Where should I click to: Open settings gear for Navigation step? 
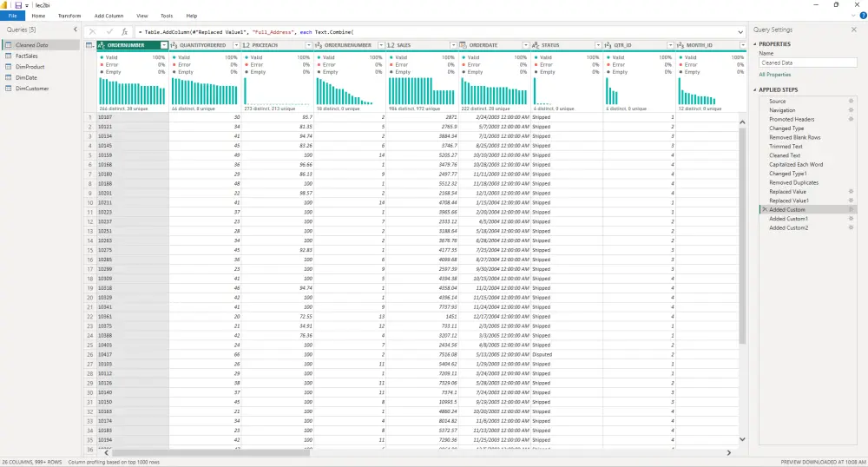pos(851,110)
